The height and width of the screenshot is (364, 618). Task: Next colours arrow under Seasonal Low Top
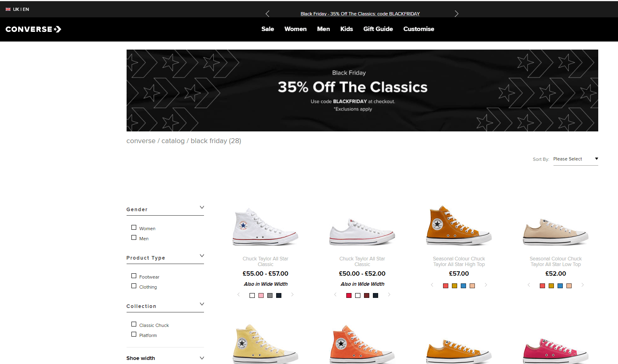coord(583,285)
